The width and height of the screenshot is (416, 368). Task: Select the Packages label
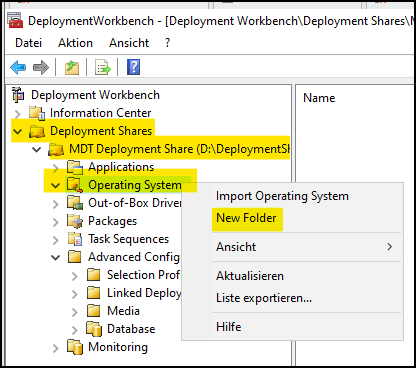tap(112, 221)
